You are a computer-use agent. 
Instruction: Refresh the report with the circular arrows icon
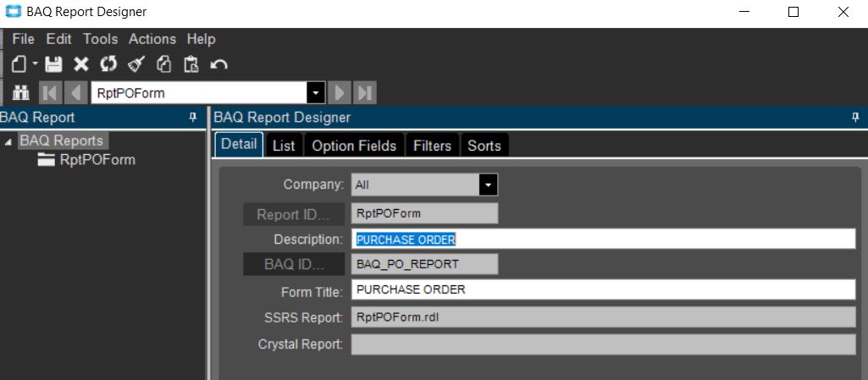[108, 64]
